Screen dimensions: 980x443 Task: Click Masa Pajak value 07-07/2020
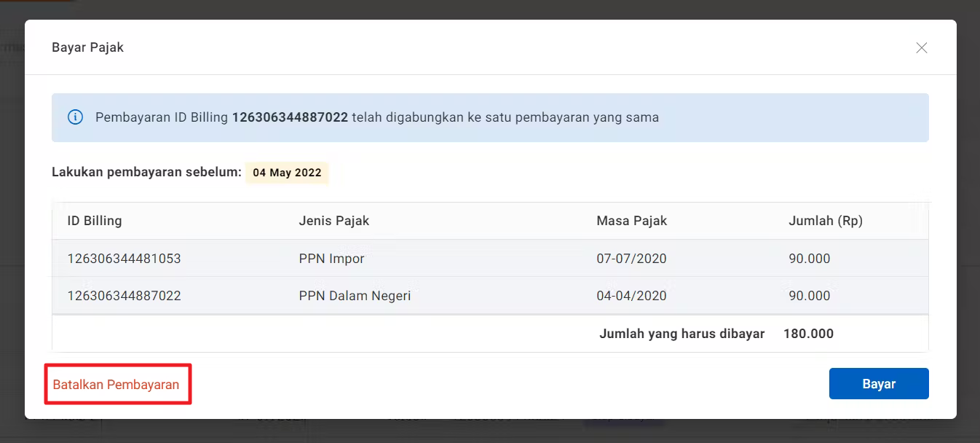tap(631, 259)
